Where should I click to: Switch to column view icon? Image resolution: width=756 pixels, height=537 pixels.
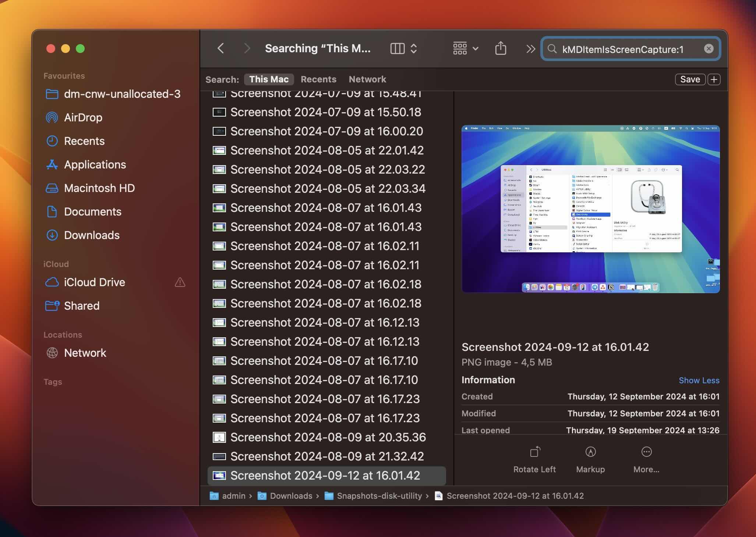click(397, 49)
